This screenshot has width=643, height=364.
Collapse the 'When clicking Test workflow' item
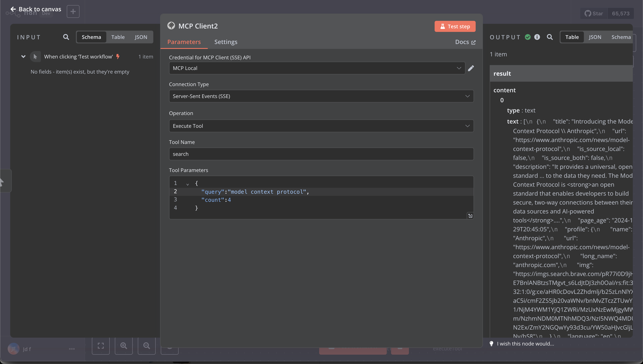pos(23,57)
